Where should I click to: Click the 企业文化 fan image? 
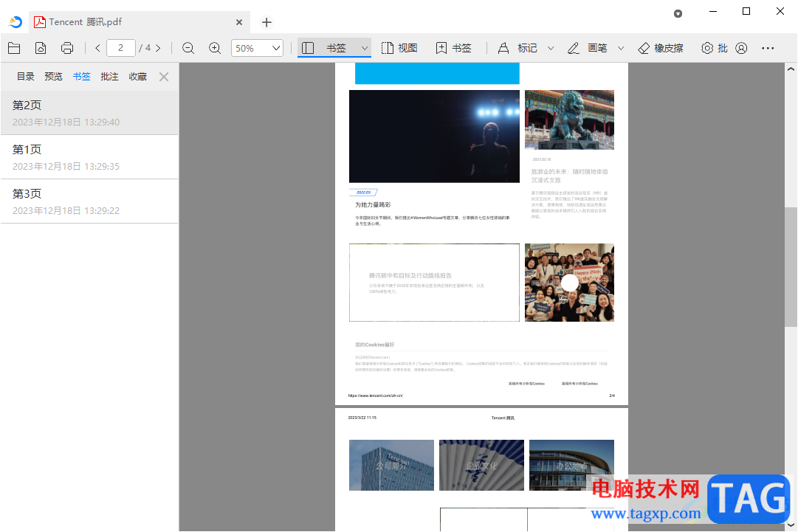481,465
